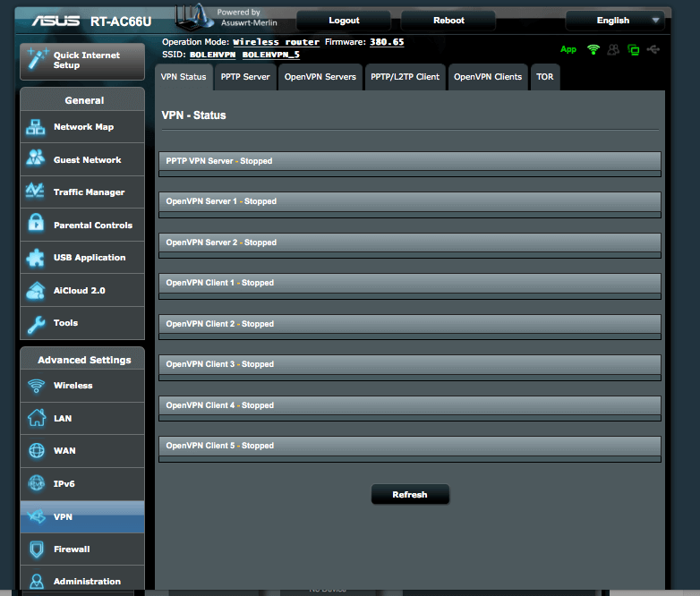Image resolution: width=700 pixels, height=596 pixels.
Task: Click the OpenVPN Server 2 - Stopped row
Action: point(410,243)
